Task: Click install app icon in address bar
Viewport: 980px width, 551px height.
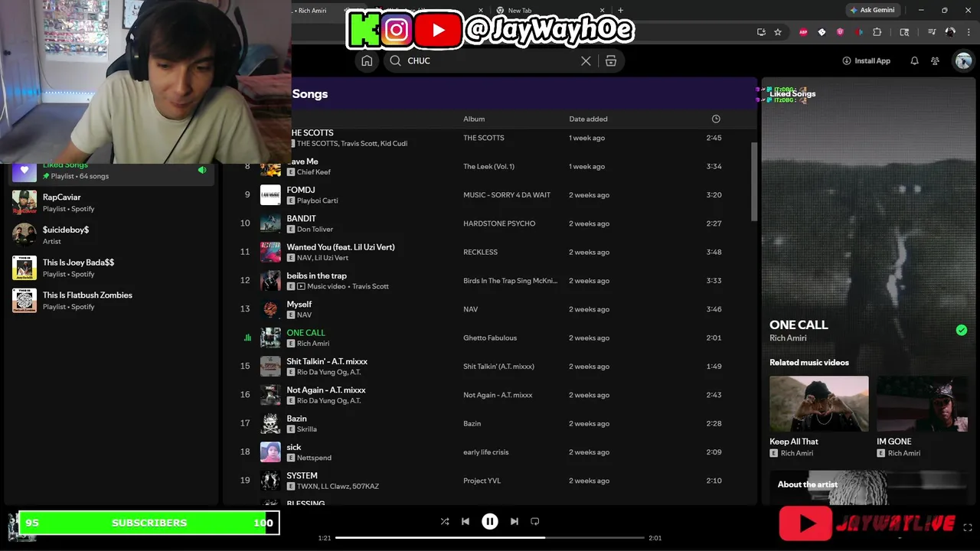Action: (761, 32)
